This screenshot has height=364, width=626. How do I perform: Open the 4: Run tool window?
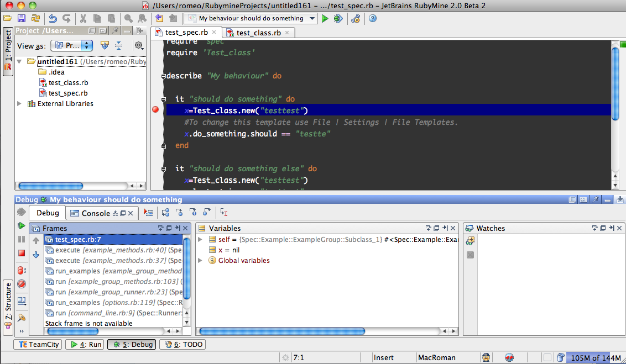[85, 345]
